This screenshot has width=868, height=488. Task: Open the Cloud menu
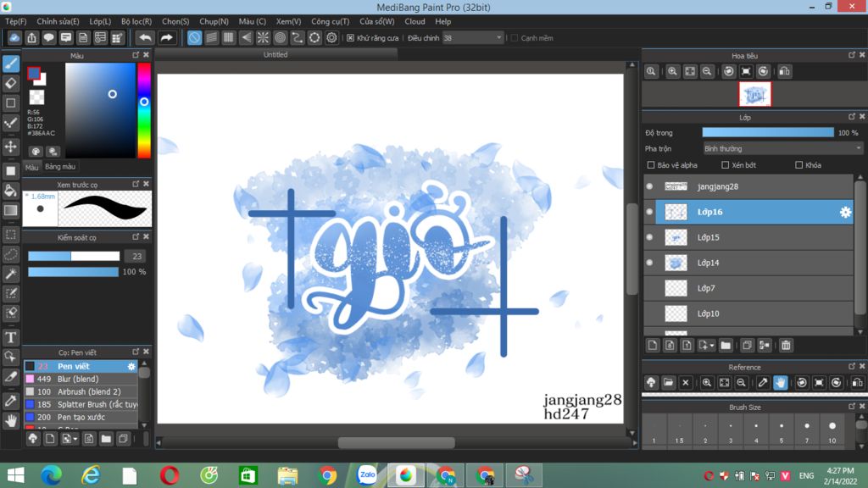(x=415, y=21)
